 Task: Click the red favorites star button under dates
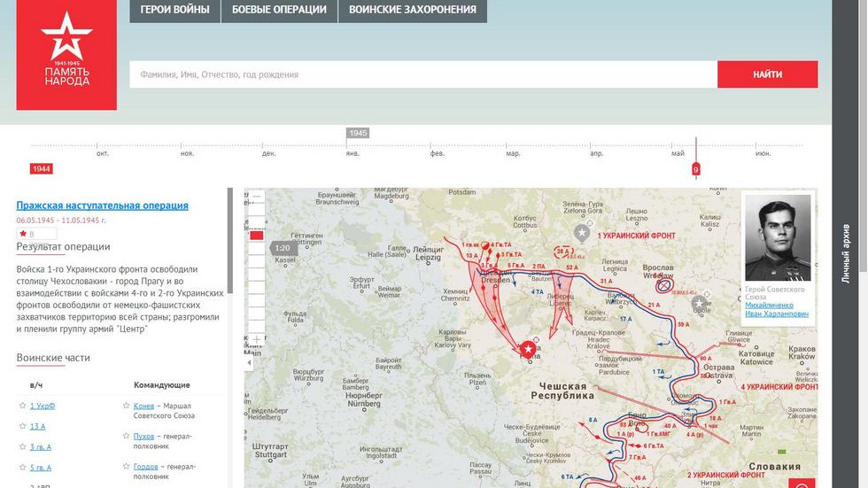25,234
